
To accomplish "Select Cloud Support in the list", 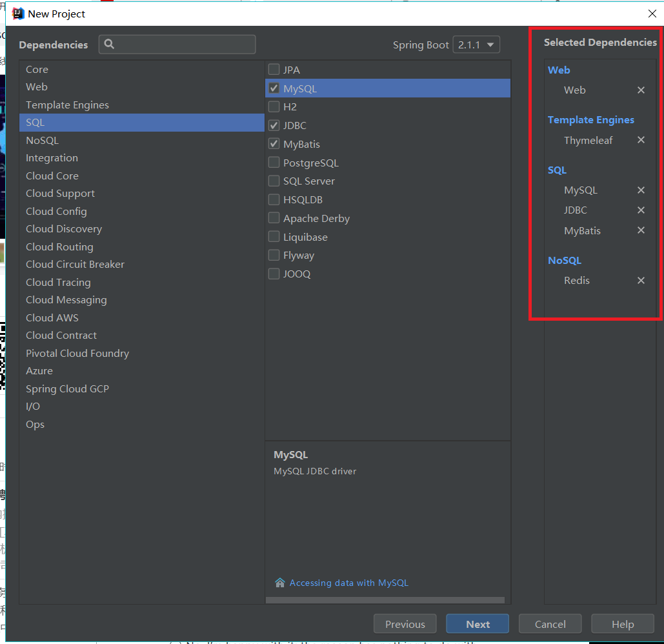I will (x=142, y=194).
